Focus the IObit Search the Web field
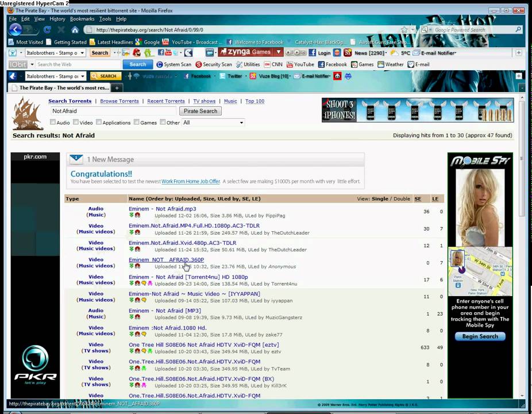The image size is (532, 414). (78, 64)
